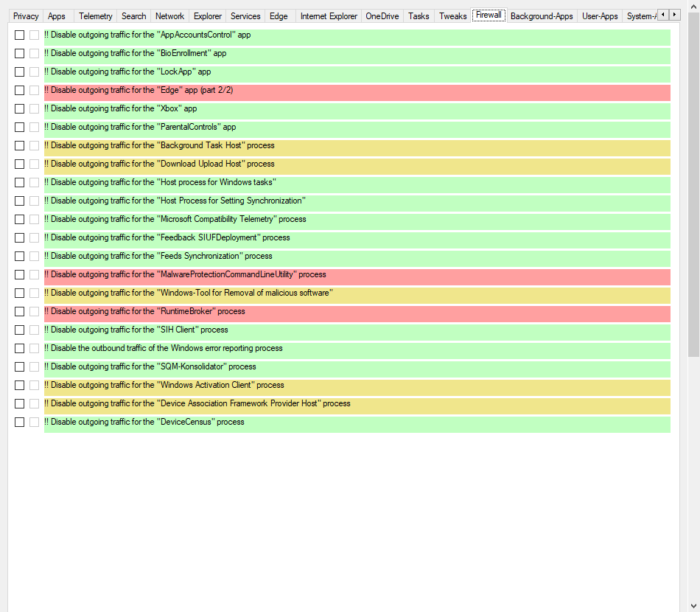Tick the Windows error reporting process checkbox

[20, 349]
